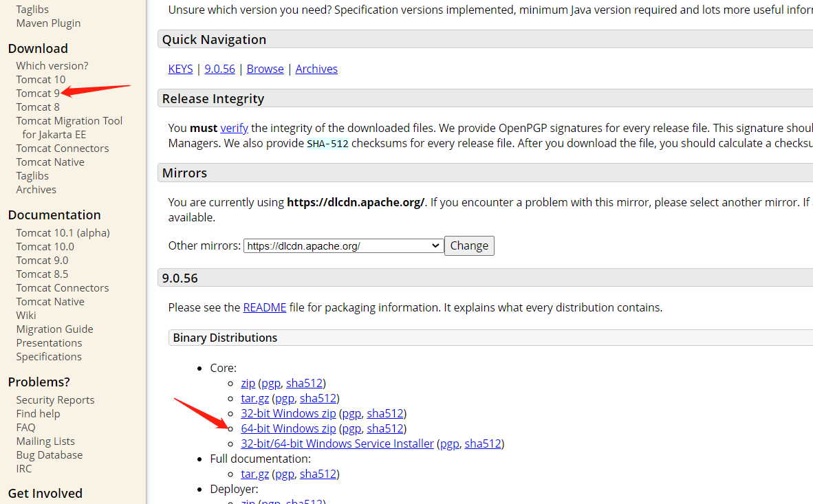Open the Archives link in Quick Navigation
Image resolution: width=813 pixels, height=504 pixels.
pos(316,69)
